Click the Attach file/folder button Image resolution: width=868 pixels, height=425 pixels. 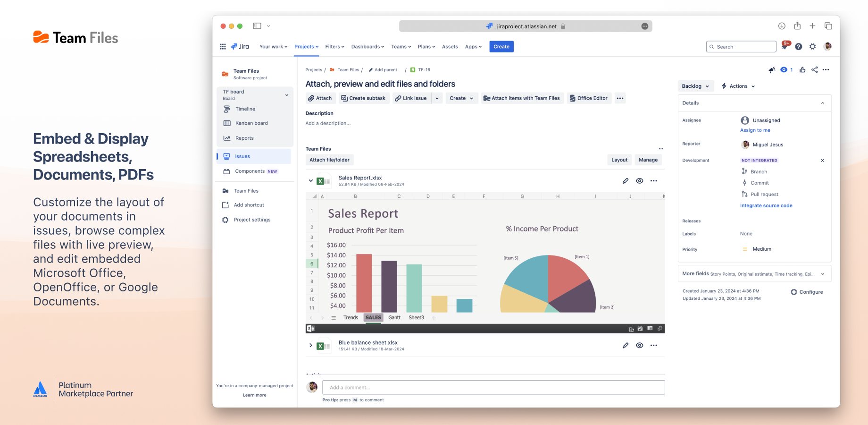(329, 160)
